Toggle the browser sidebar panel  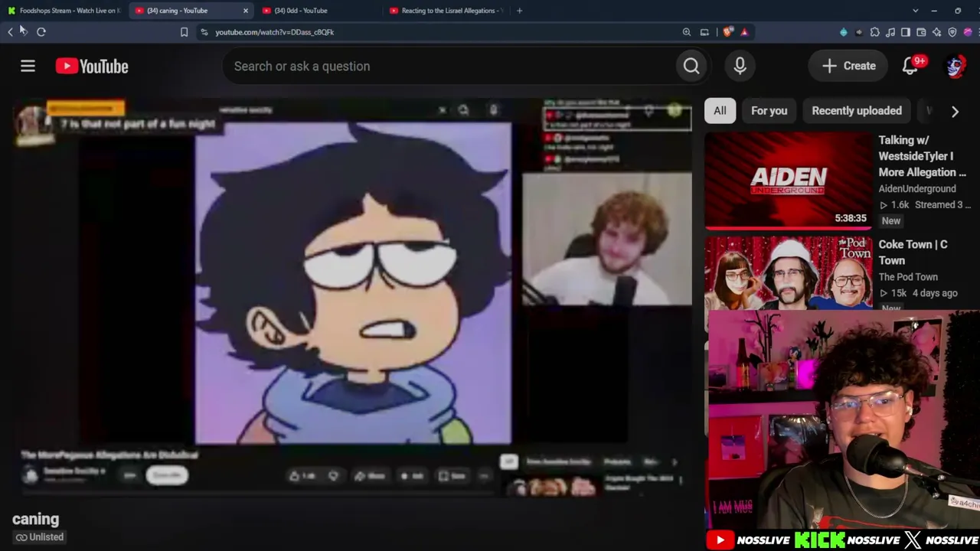click(x=906, y=32)
